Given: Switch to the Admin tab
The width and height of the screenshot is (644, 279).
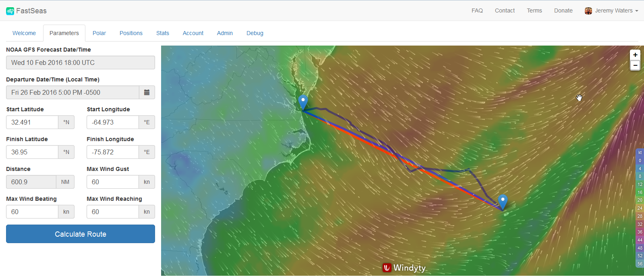Looking at the screenshot, I should pyautogui.click(x=225, y=33).
